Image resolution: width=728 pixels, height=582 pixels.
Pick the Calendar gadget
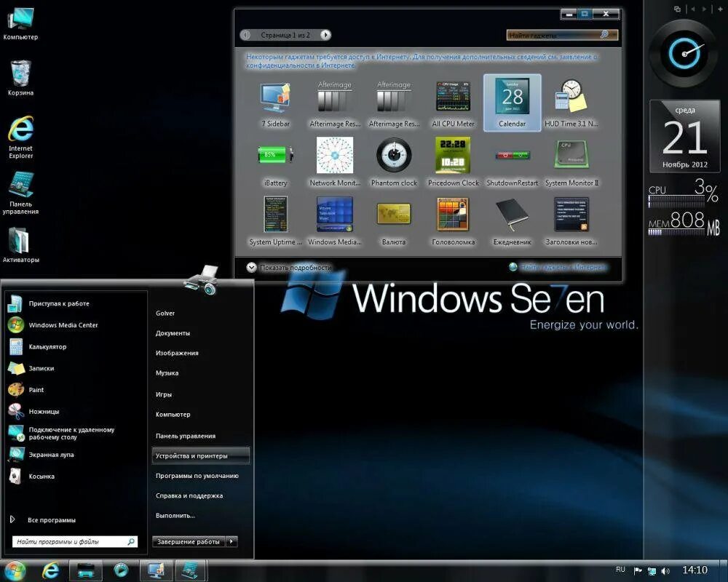coord(512,103)
